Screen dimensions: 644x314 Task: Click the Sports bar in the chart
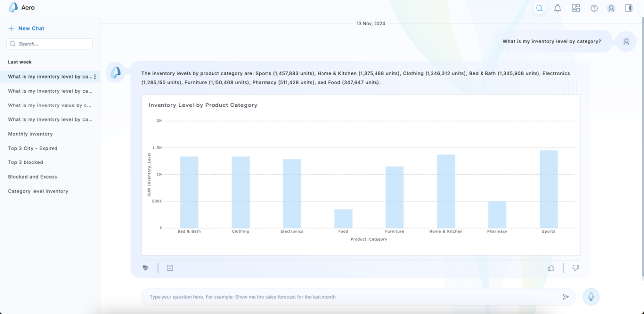pos(548,191)
